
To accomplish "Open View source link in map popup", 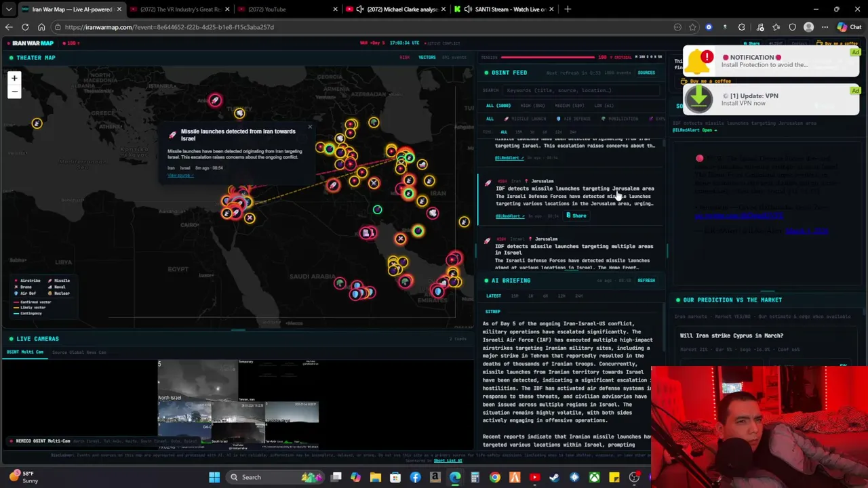I will pos(180,176).
